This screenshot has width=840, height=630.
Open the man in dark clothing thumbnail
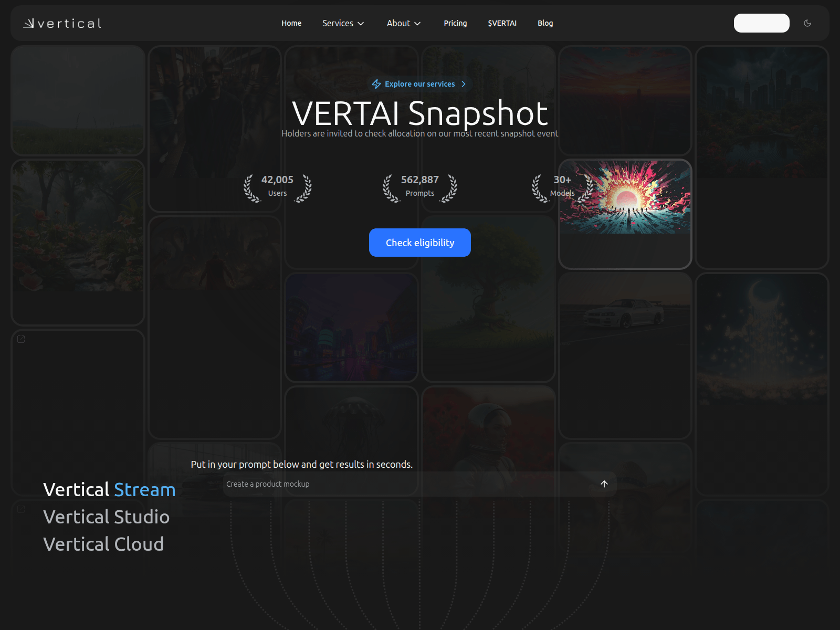(x=214, y=129)
